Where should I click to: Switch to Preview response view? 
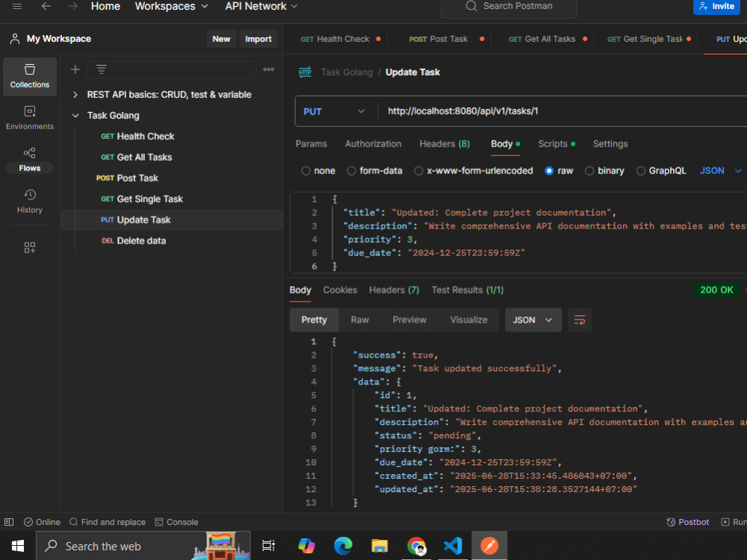(409, 320)
